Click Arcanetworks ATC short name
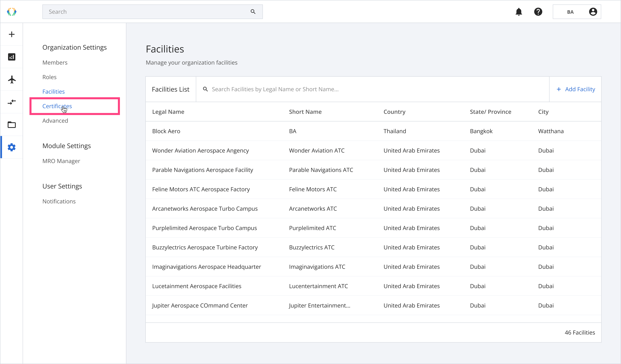Screen dimensions: 621x364 click(313, 209)
